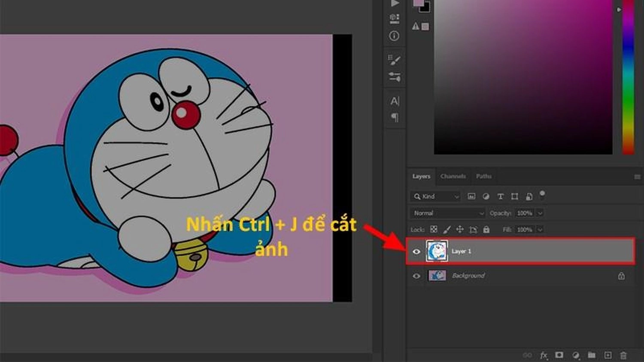Screen dimensions: 644x362
Task: Open the Layers panel menu
Action: pyautogui.click(x=637, y=177)
